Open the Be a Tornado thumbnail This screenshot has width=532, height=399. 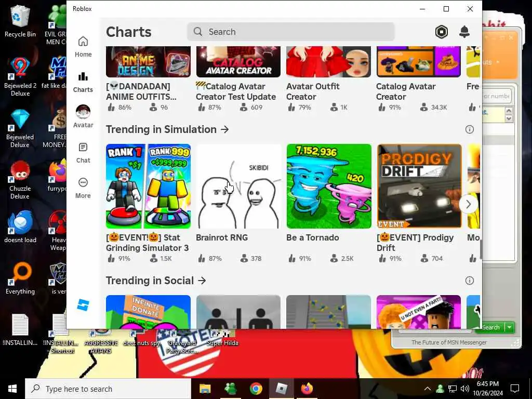point(329,187)
